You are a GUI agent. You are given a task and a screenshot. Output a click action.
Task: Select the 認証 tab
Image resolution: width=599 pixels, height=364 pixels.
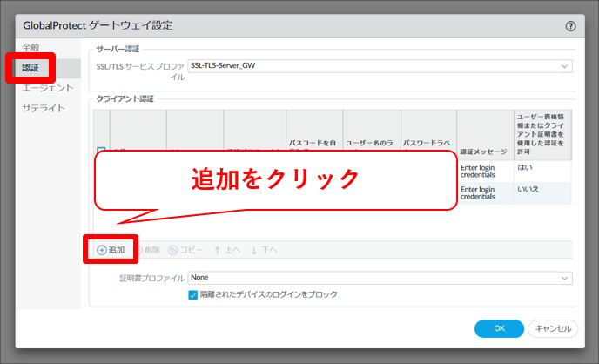(30, 68)
